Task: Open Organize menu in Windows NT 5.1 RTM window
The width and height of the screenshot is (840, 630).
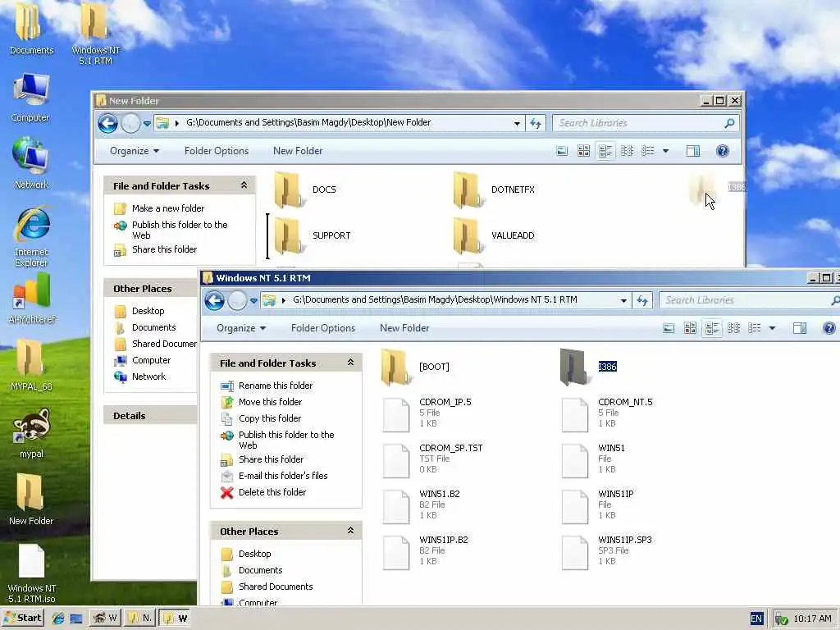Action: (x=241, y=328)
